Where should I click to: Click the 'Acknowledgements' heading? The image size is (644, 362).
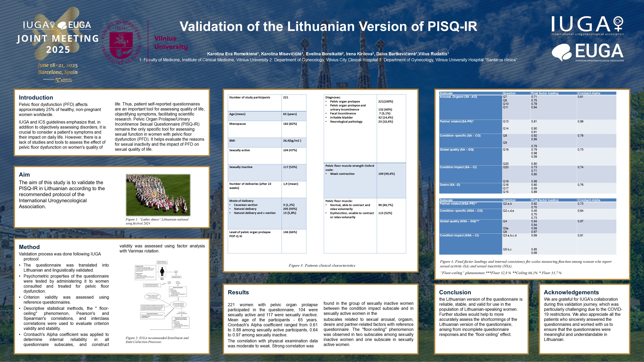571,292
